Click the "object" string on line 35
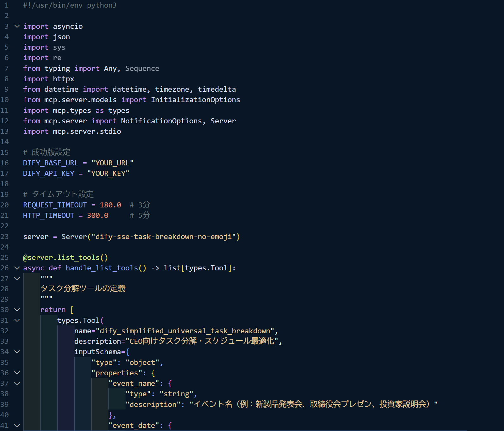 click(142, 362)
